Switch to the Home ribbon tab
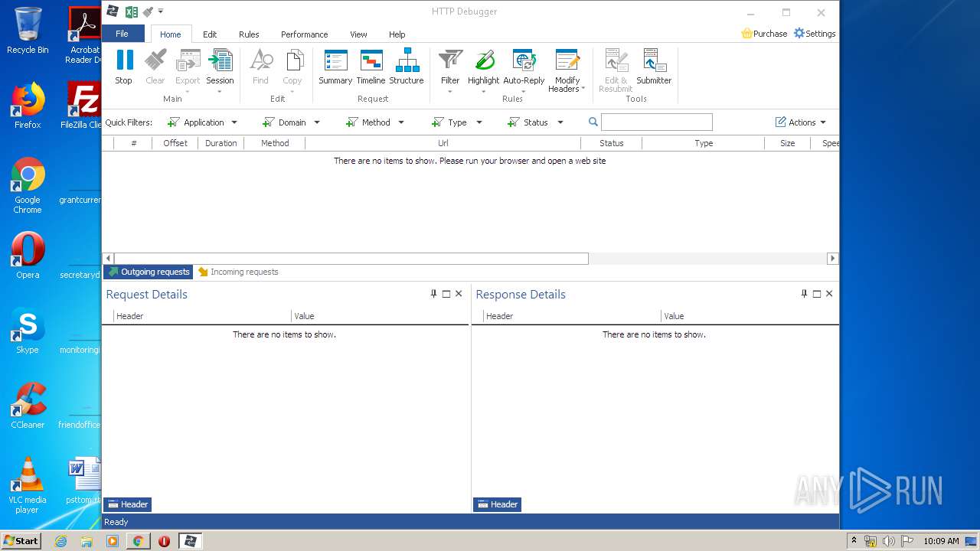980x551 pixels. (x=171, y=34)
